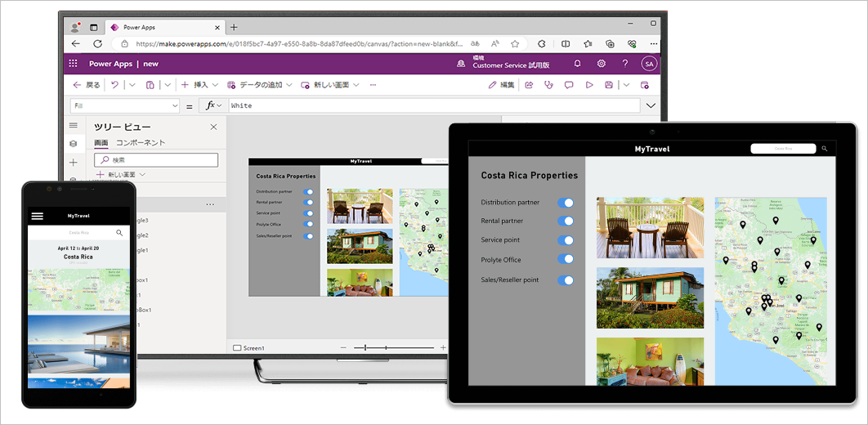Save the app with the disk icon
The height and width of the screenshot is (425, 868).
(609, 85)
